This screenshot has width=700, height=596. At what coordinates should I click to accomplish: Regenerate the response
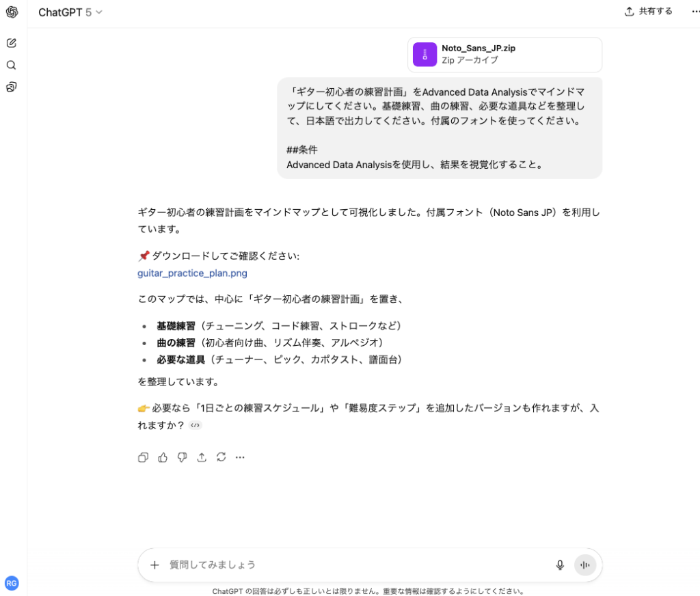[221, 457]
